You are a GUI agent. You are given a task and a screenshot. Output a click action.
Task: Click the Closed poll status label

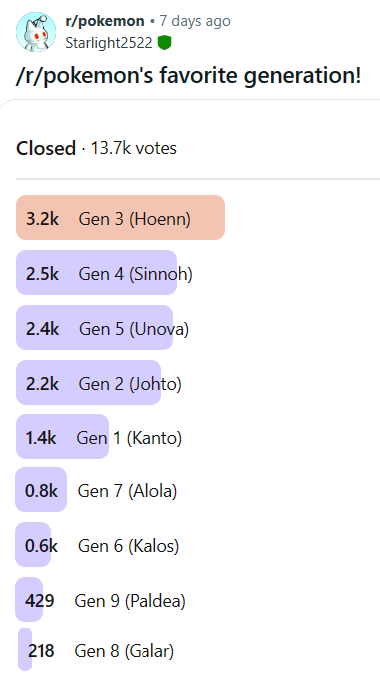click(46, 148)
